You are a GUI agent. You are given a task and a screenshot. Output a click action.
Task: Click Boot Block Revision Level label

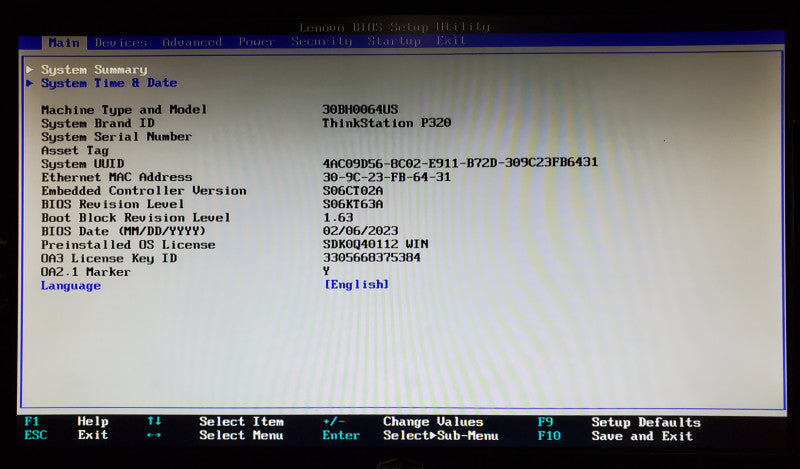coord(135,218)
